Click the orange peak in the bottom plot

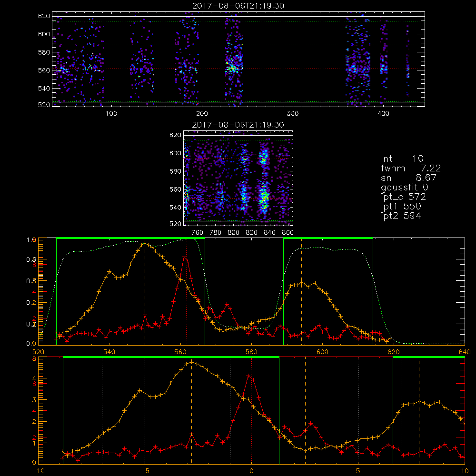[191, 362]
